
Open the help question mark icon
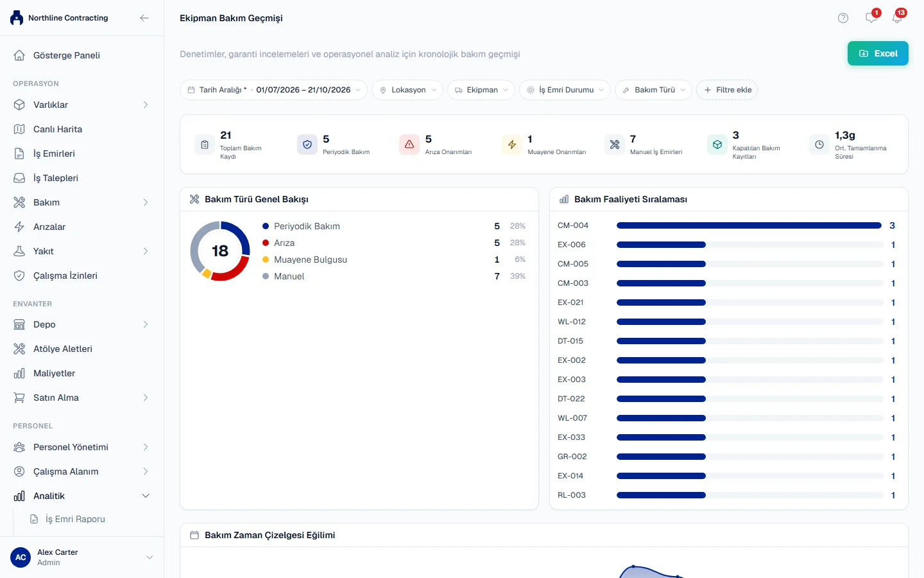coord(843,18)
